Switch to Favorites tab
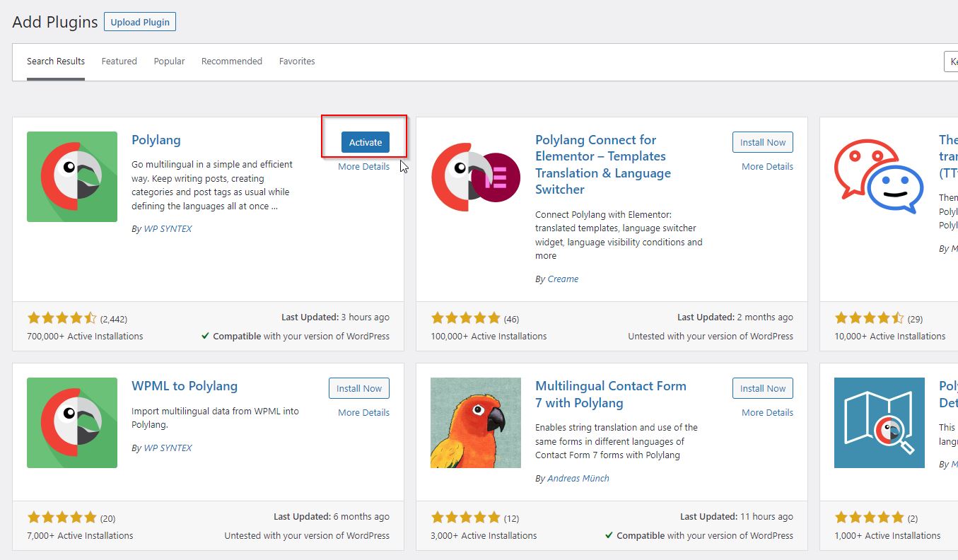This screenshot has width=958, height=560. (297, 62)
